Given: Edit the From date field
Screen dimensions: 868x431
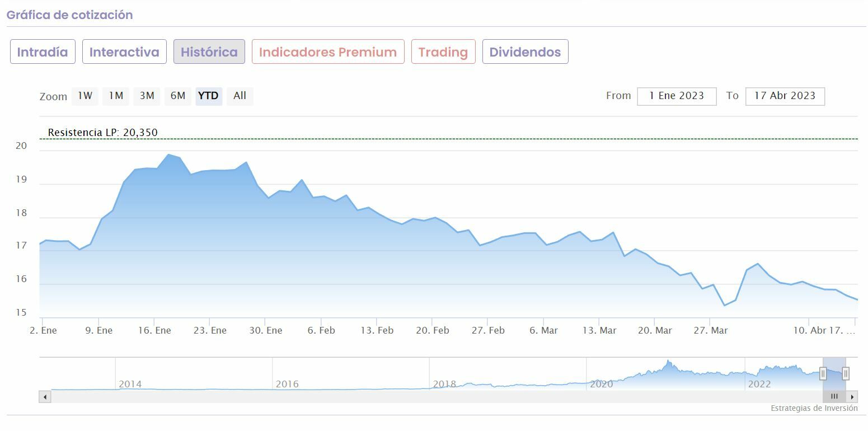Looking at the screenshot, I should (x=677, y=96).
